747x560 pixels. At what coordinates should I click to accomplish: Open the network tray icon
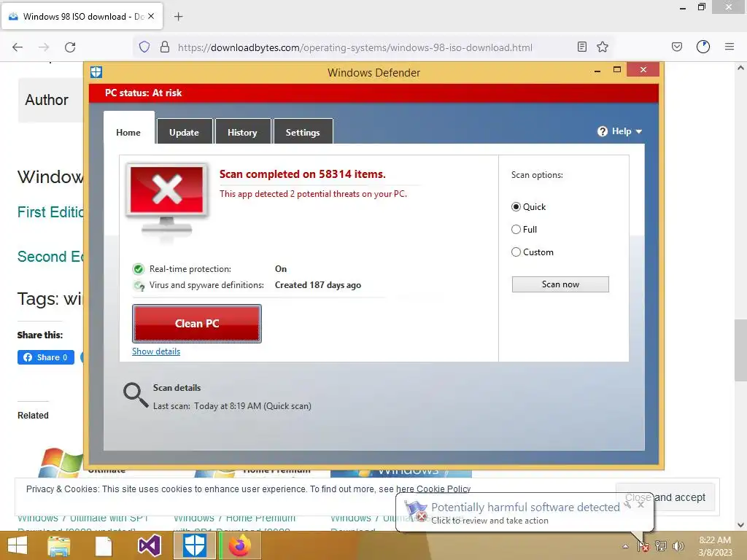(x=661, y=546)
